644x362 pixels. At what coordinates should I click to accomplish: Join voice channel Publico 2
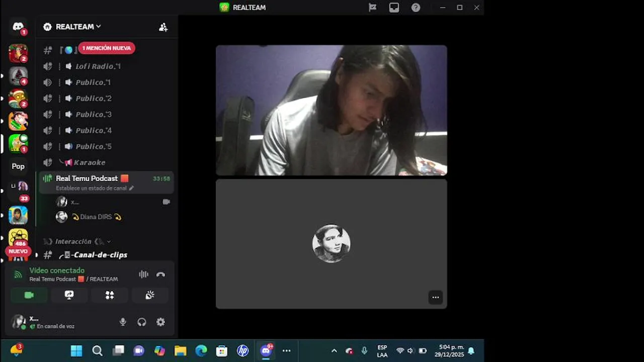pos(107,99)
